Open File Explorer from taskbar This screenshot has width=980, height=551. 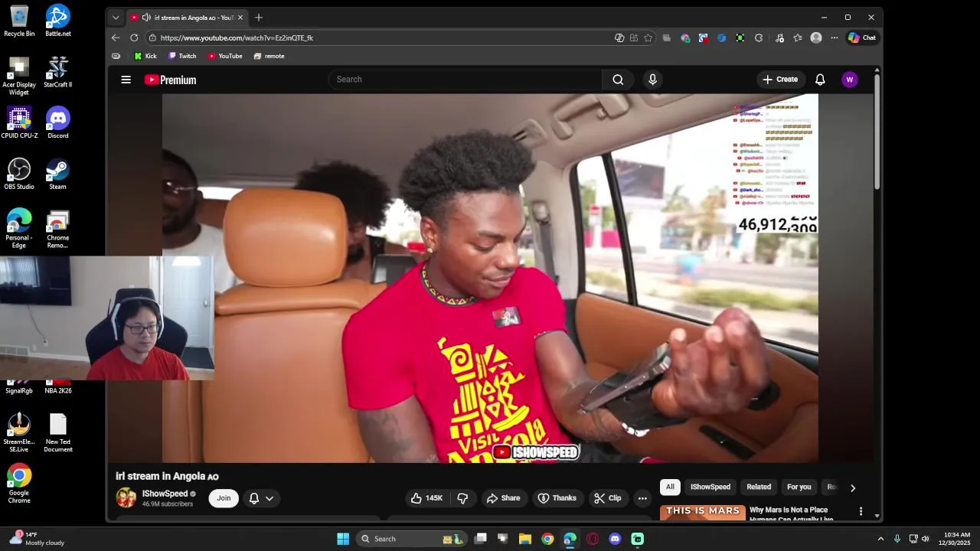coord(525,539)
